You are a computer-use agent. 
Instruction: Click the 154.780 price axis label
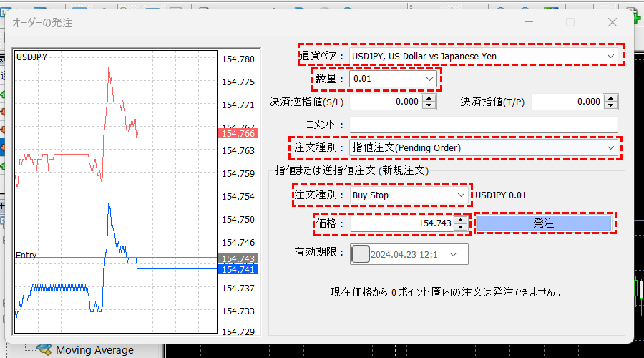238,59
